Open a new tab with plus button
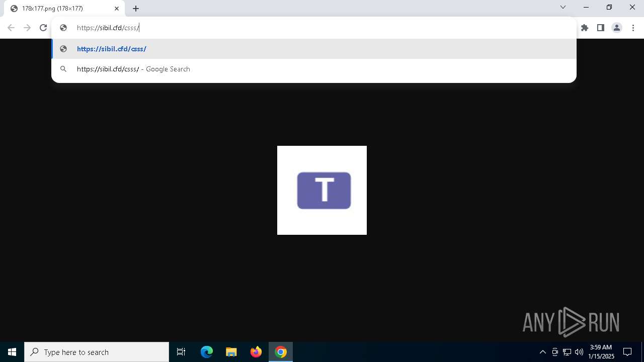Viewport: 644px width, 362px height. [x=136, y=9]
